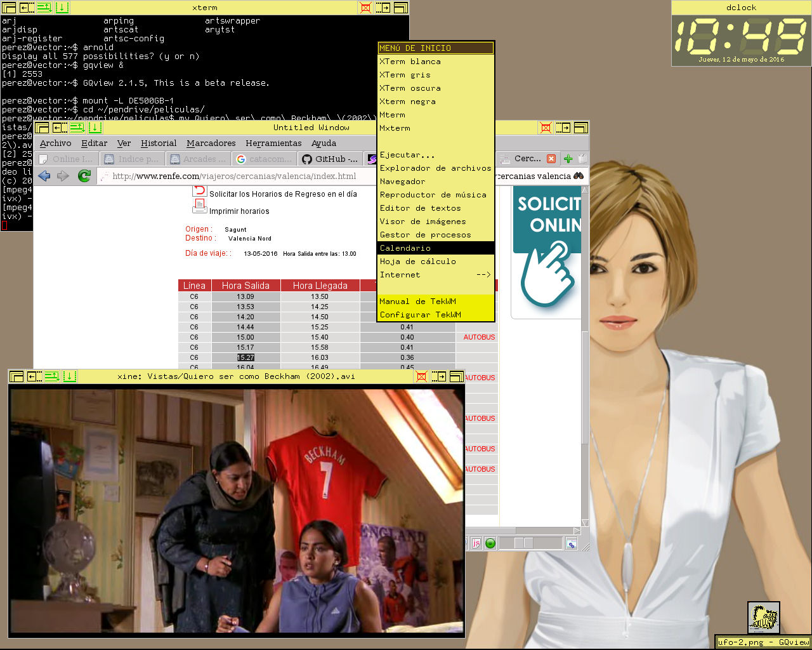Open the Herramientas browser menu
This screenshot has width=812, height=650.
[x=273, y=143]
